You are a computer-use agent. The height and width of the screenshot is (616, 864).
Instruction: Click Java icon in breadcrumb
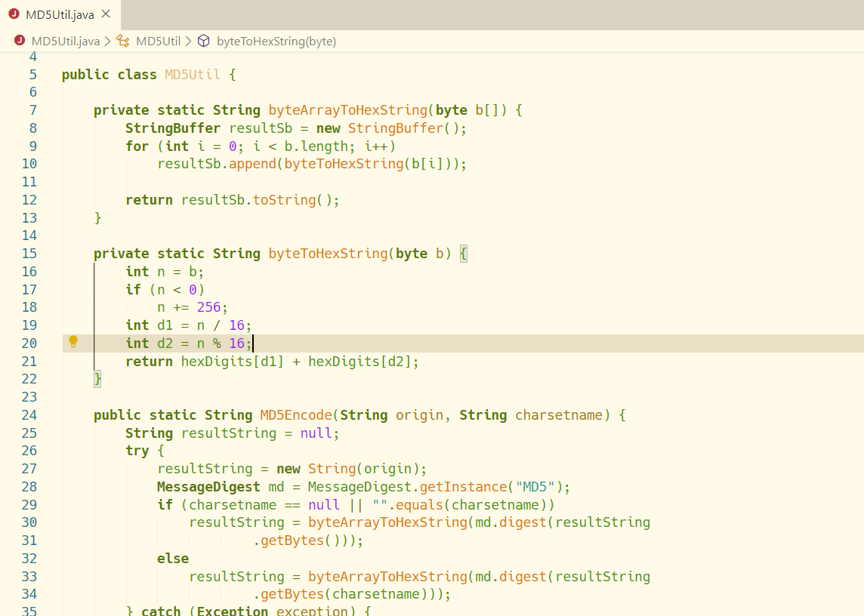20,40
